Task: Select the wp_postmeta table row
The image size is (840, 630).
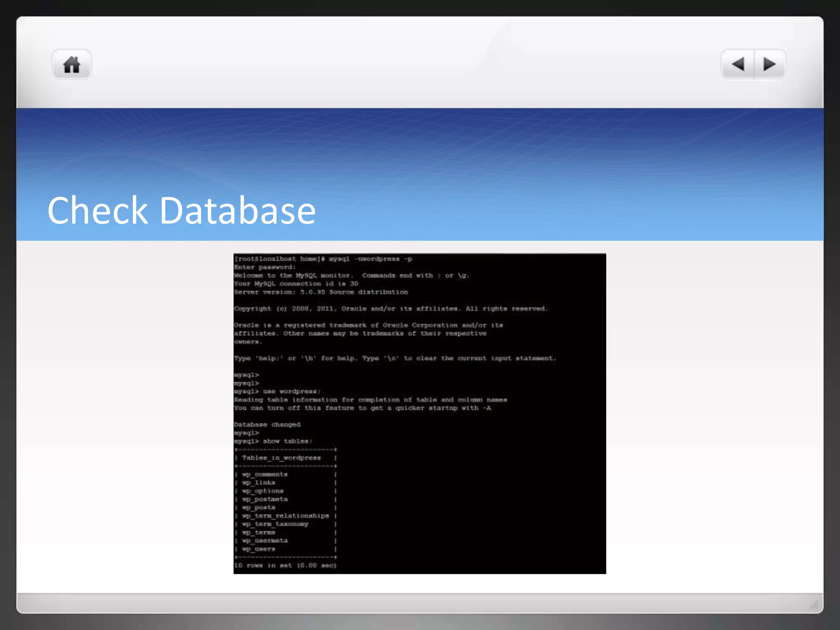Action: [286, 499]
